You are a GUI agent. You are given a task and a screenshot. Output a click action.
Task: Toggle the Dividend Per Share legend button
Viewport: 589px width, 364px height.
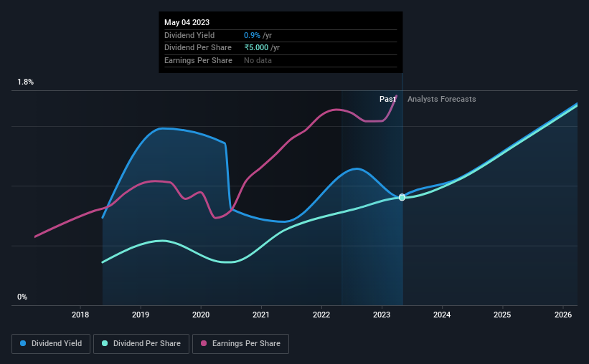tap(141, 344)
